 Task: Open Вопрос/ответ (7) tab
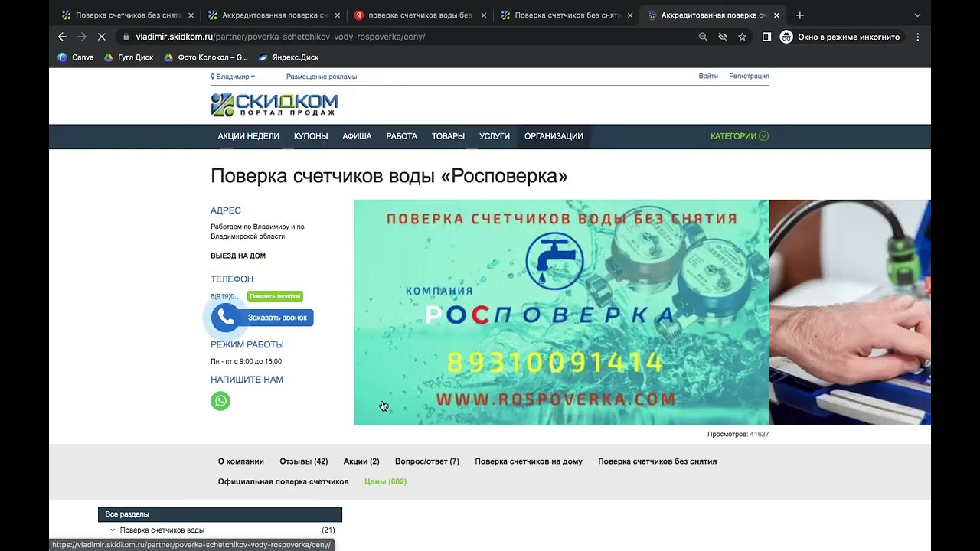click(x=427, y=461)
